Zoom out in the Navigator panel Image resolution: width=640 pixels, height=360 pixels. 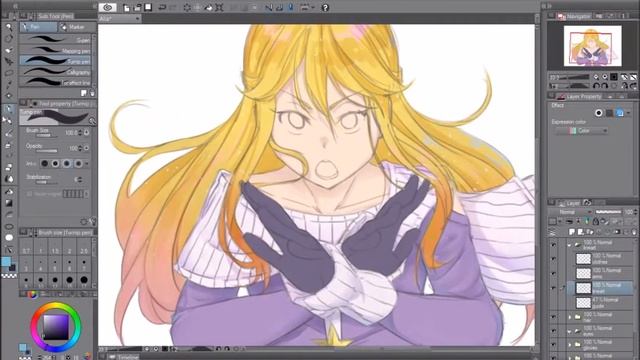click(x=596, y=77)
